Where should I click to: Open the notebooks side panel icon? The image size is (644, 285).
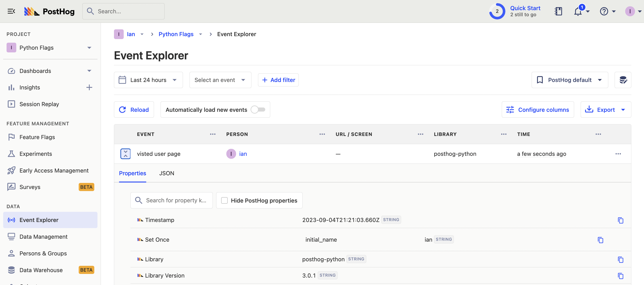point(558,11)
